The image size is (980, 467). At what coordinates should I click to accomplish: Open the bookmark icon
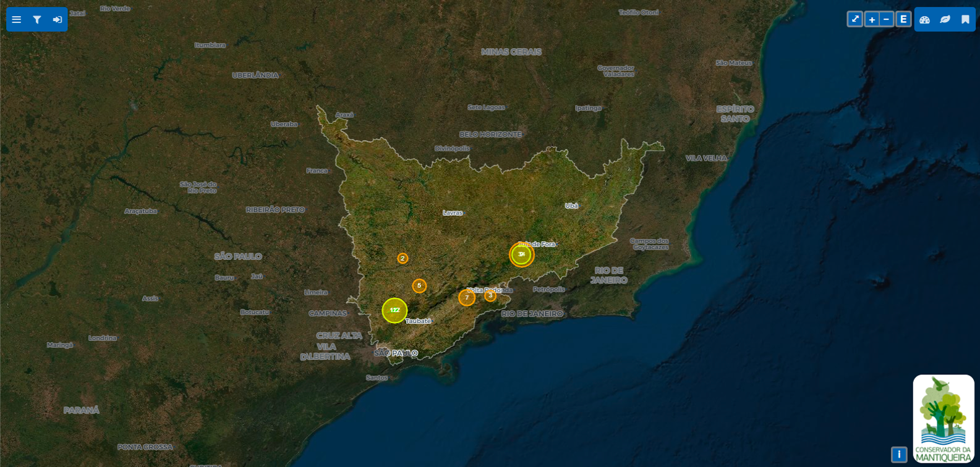(965, 20)
